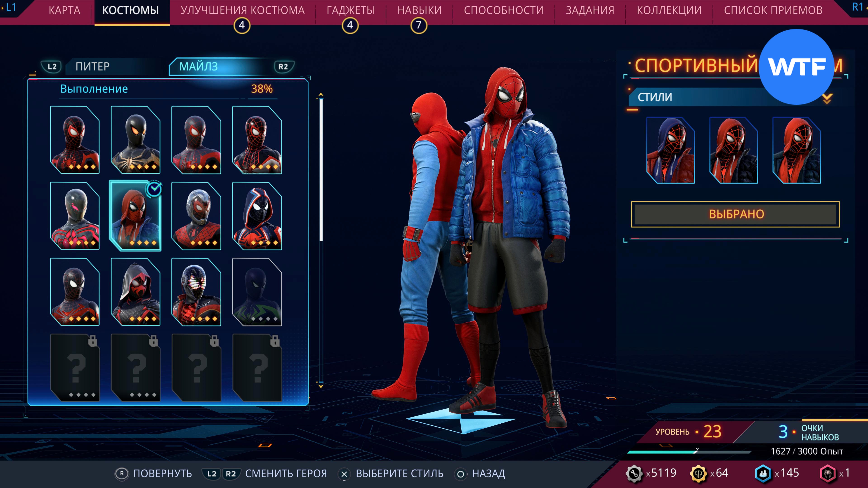Click the tech parts currency icon
Viewport: 868px width, 488px height.
(x=634, y=473)
